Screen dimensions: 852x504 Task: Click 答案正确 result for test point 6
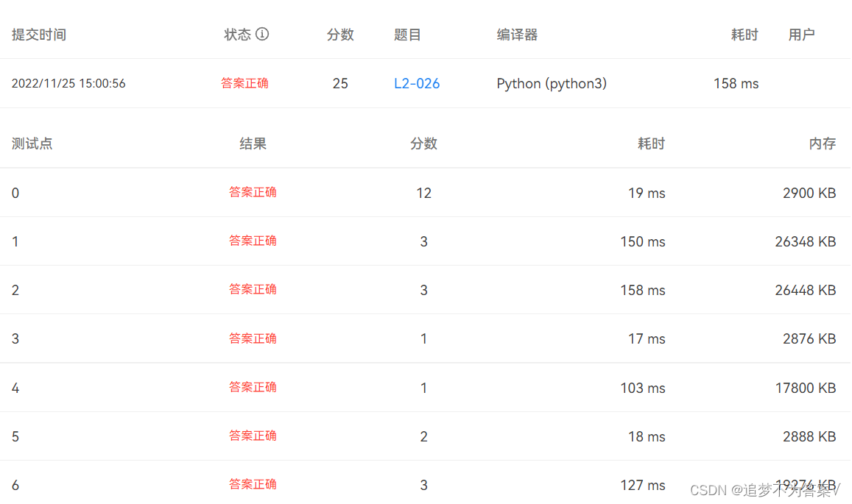pyautogui.click(x=253, y=484)
